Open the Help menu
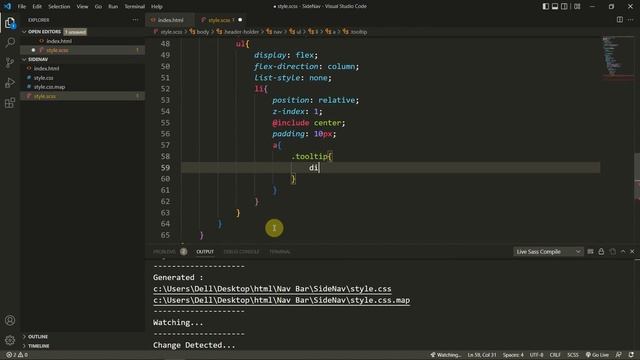Screen dimensions: 640x360 157,7
